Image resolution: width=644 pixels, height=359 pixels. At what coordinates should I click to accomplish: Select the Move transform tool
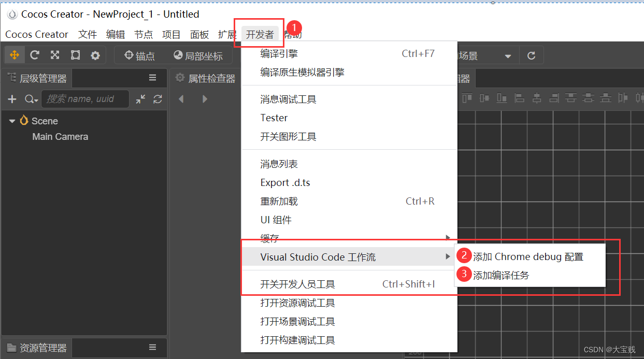point(15,55)
